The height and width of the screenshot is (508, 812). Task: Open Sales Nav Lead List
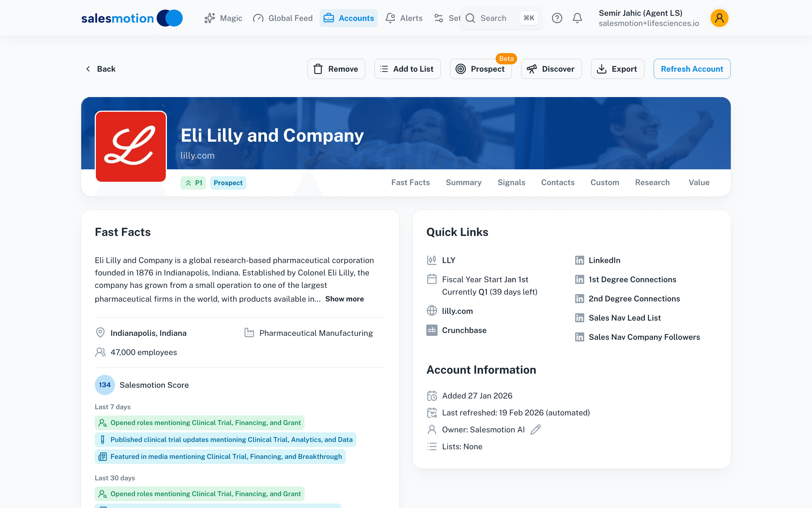click(625, 318)
